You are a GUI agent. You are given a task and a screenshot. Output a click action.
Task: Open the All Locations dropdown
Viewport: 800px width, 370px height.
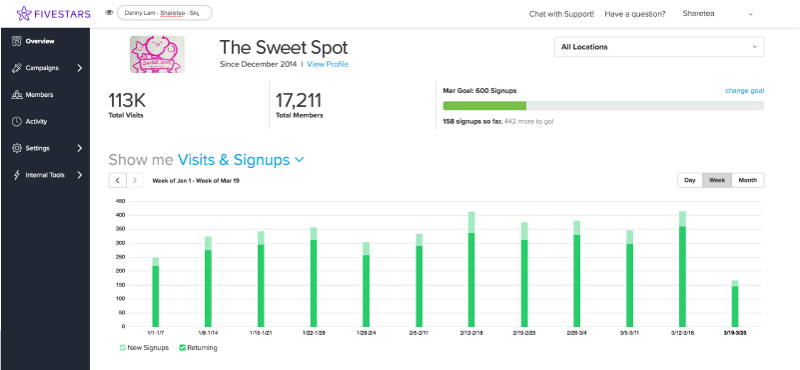(659, 47)
